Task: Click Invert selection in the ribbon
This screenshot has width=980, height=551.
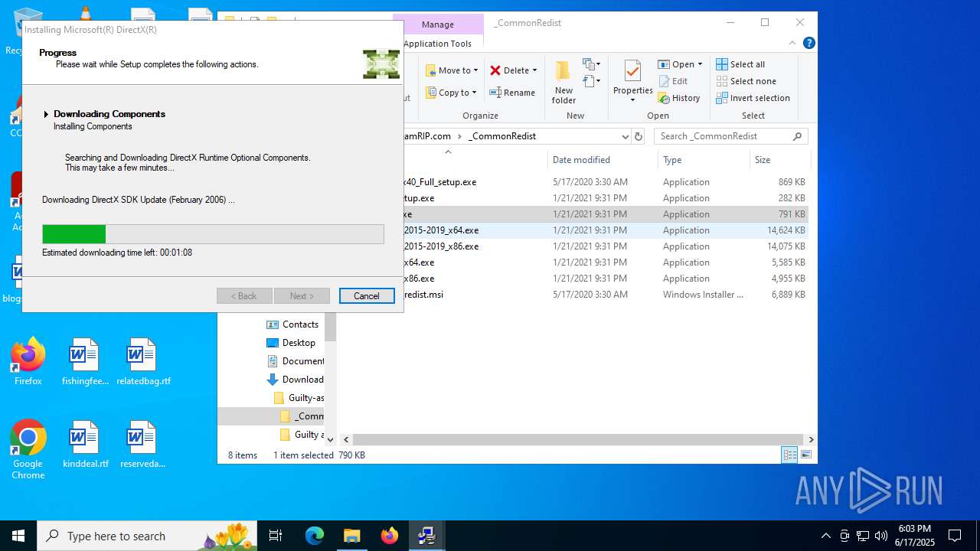Action: (x=753, y=98)
